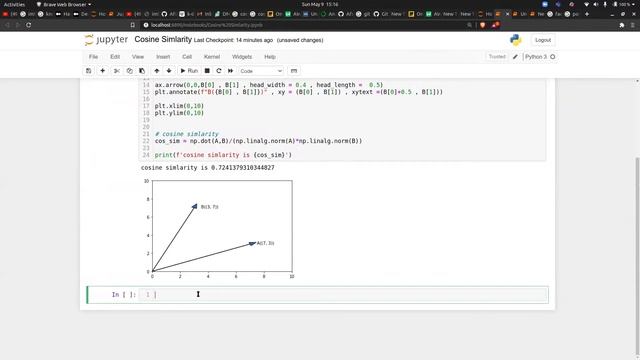Open the cell type dropdown showing Code

261,71
